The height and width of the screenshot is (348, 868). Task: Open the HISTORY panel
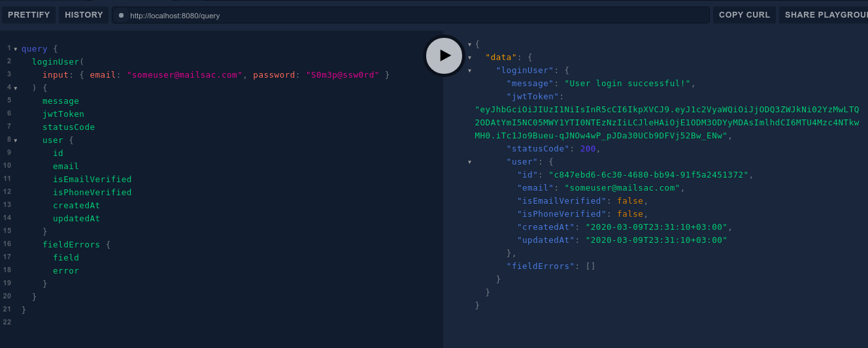(84, 15)
